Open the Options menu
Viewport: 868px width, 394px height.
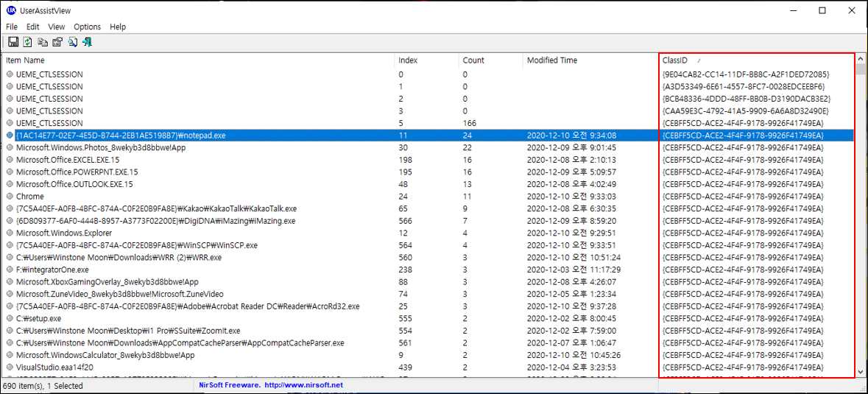click(x=88, y=27)
